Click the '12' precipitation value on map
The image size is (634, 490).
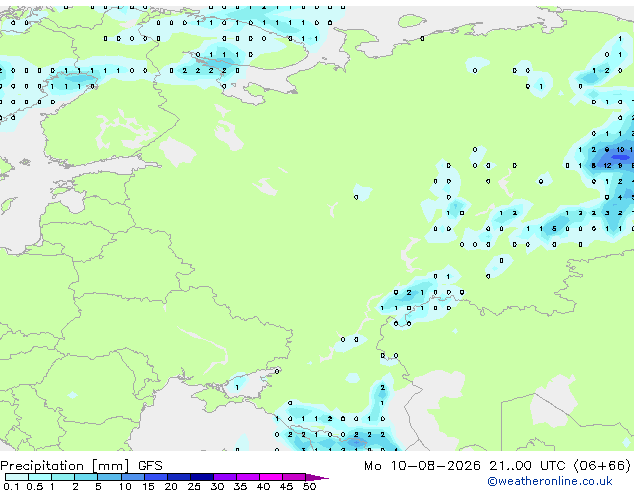[x=607, y=165]
